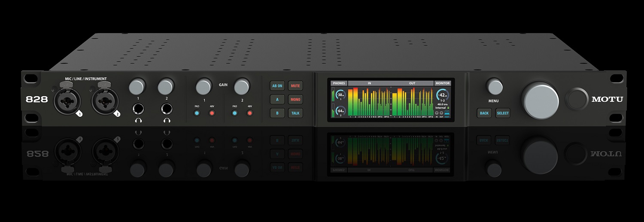Click the OUT channel 1 meter bar

(x=395, y=104)
